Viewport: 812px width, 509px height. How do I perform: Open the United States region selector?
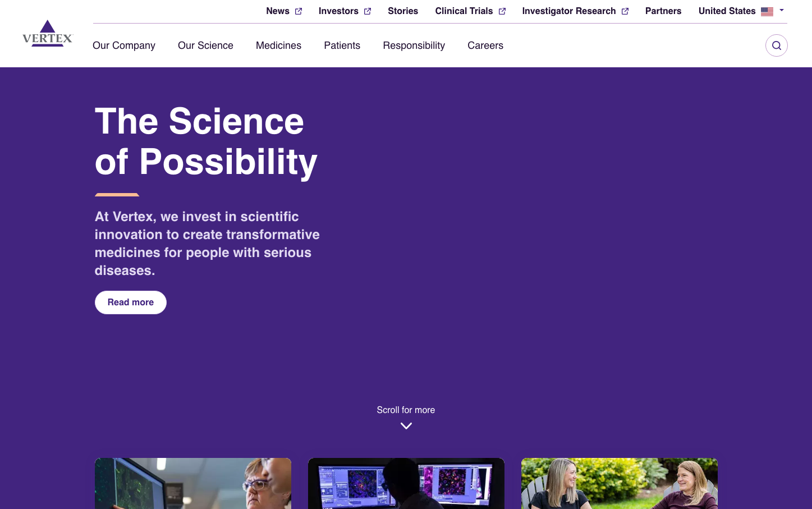click(x=727, y=11)
